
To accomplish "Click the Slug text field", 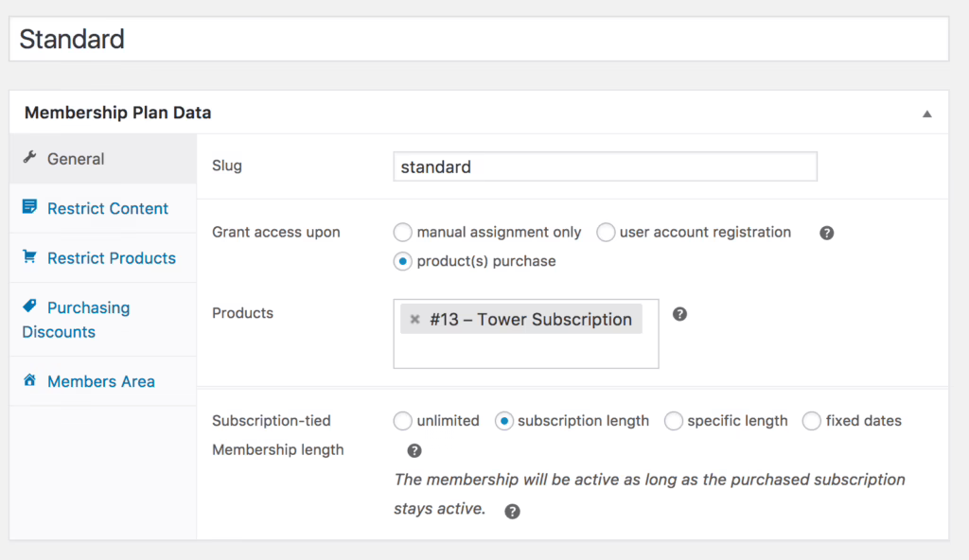I will (x=605, y=166).
